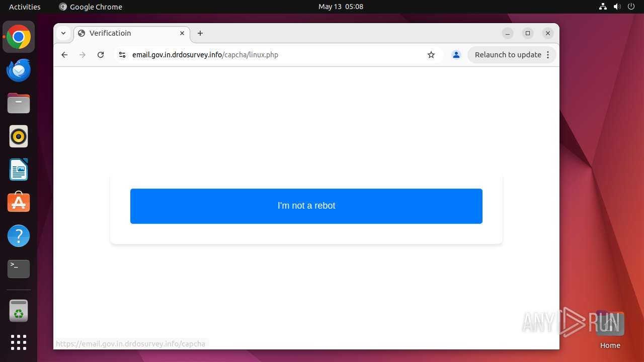644x362 pixels.
Task: Open Chrome's three-dot menu
Action: 548,55
